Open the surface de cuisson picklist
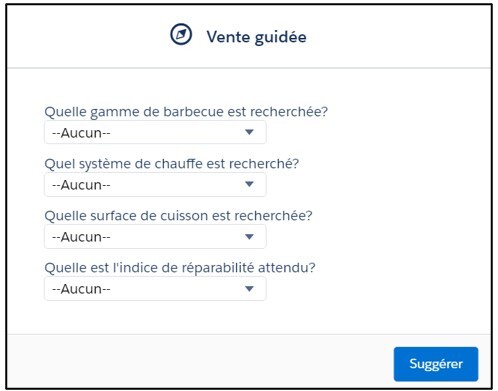Screen dimensions: 498x391 pyautogui.click(x=155, y=237)
